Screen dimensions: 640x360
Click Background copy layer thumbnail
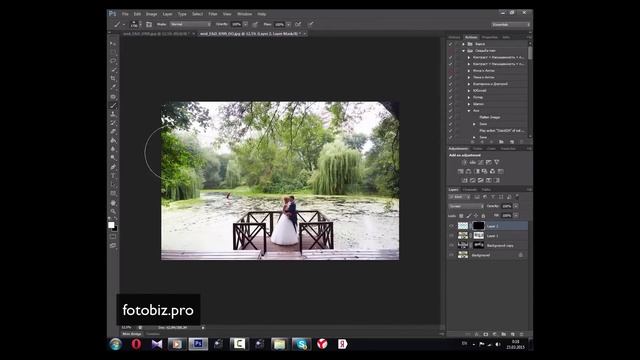click(463, 245)
